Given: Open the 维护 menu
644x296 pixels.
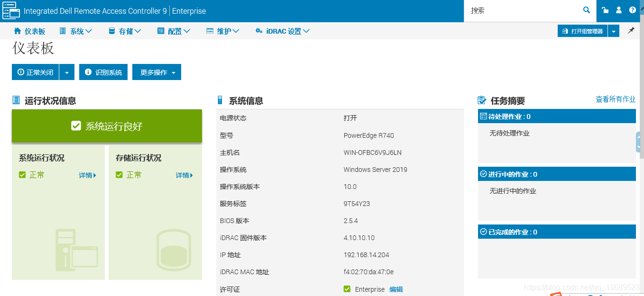Looking at the screenshot, I should (222, 30).
